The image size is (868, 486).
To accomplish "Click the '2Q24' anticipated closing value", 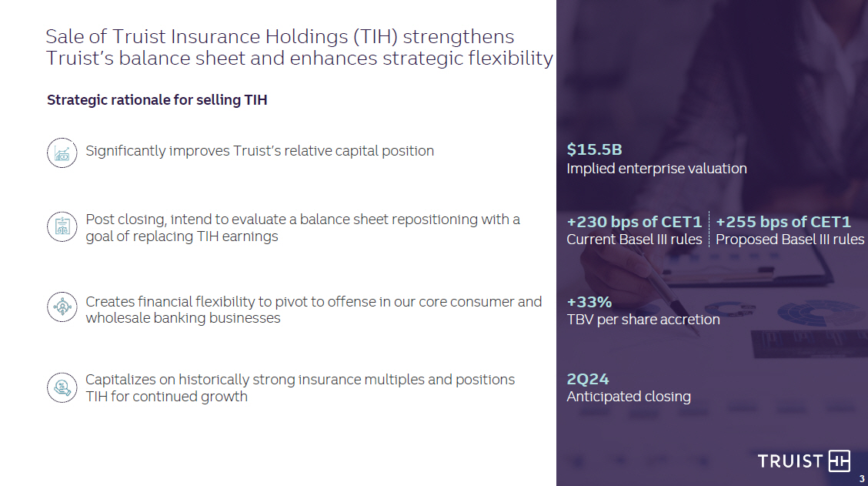I will point(588,379).
